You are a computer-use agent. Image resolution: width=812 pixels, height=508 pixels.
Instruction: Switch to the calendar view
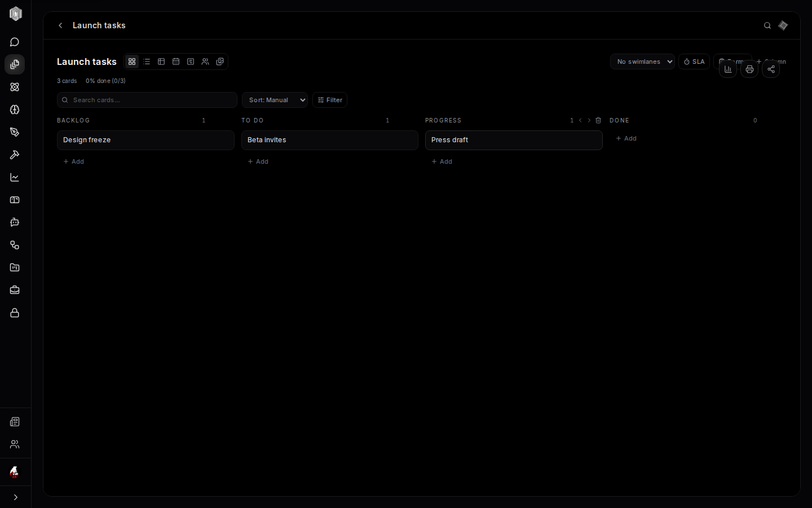pyautogui.click(x=176, y=62)
